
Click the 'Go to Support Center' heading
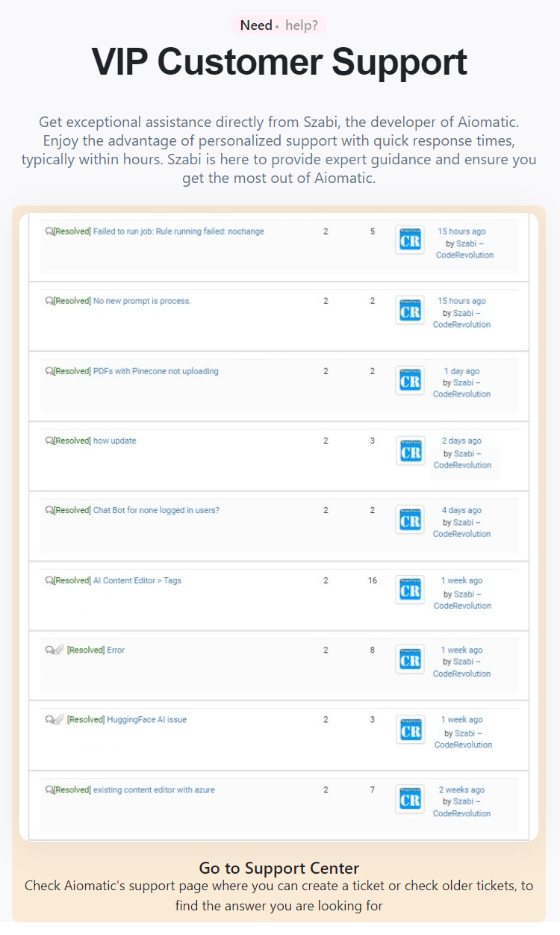coord(279,868)
